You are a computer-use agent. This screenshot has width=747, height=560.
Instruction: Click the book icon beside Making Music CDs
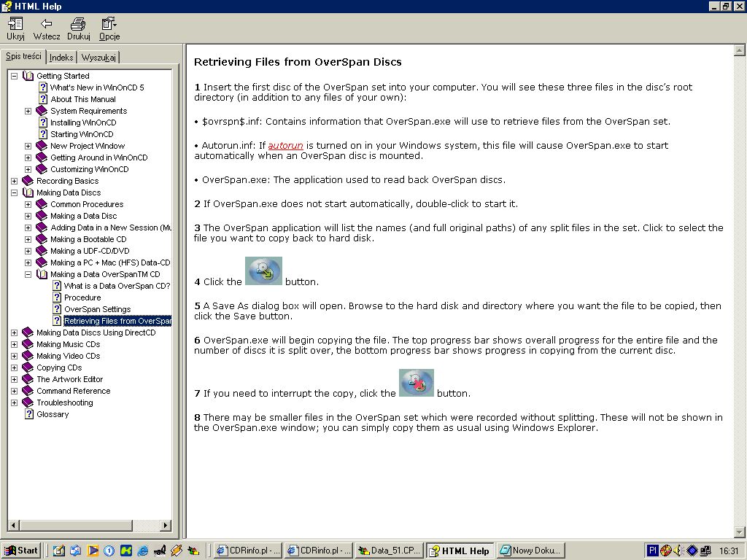click(28, 344)
